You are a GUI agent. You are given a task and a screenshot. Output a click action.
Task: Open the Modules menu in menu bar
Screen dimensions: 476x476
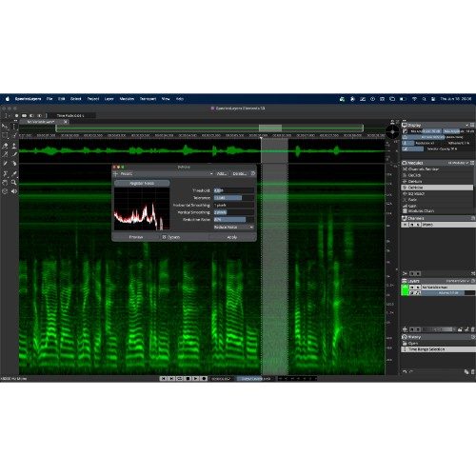(x=127, y=99)
